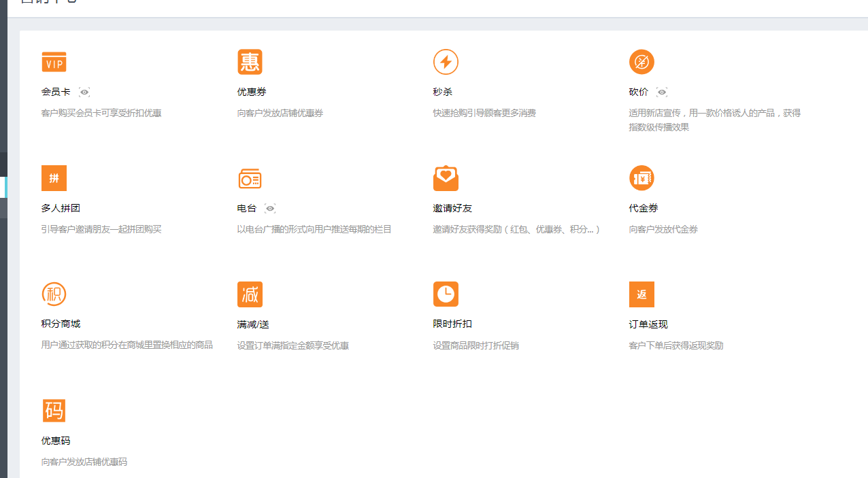Viewport: 868px width, 478px height.
Task: Toggle visibility eye next to 会员卡
Action: tap(84, 92)
